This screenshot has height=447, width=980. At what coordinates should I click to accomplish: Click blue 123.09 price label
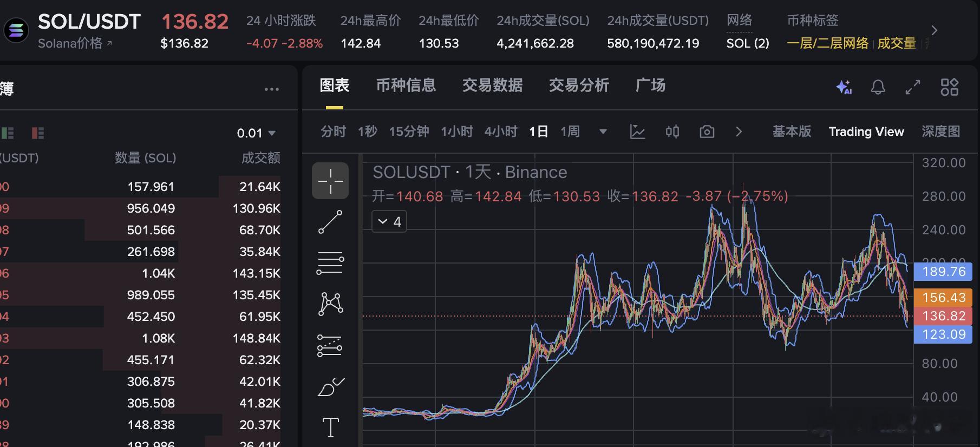[x=943, y=334]
